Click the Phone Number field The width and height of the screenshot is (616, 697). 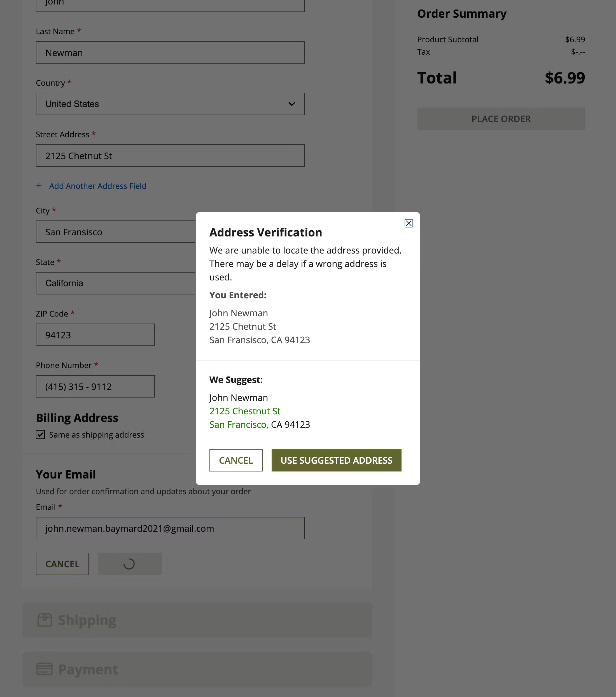tap(95, 386)
